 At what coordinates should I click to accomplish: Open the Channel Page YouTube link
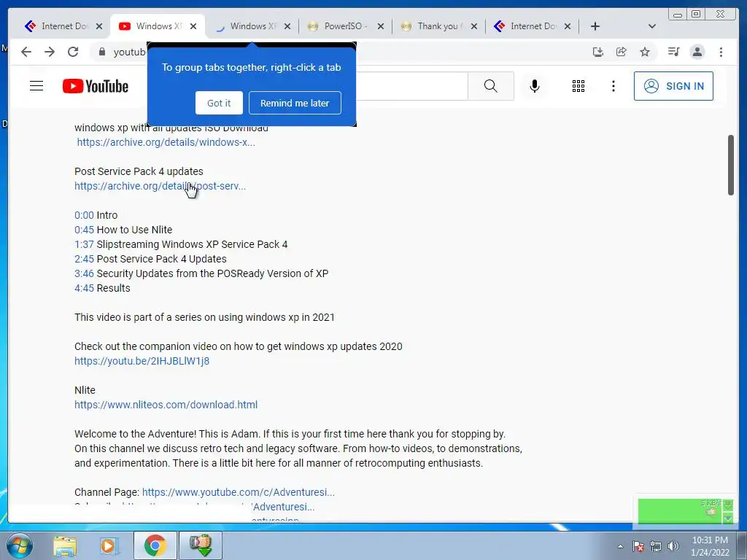(239, 492)
